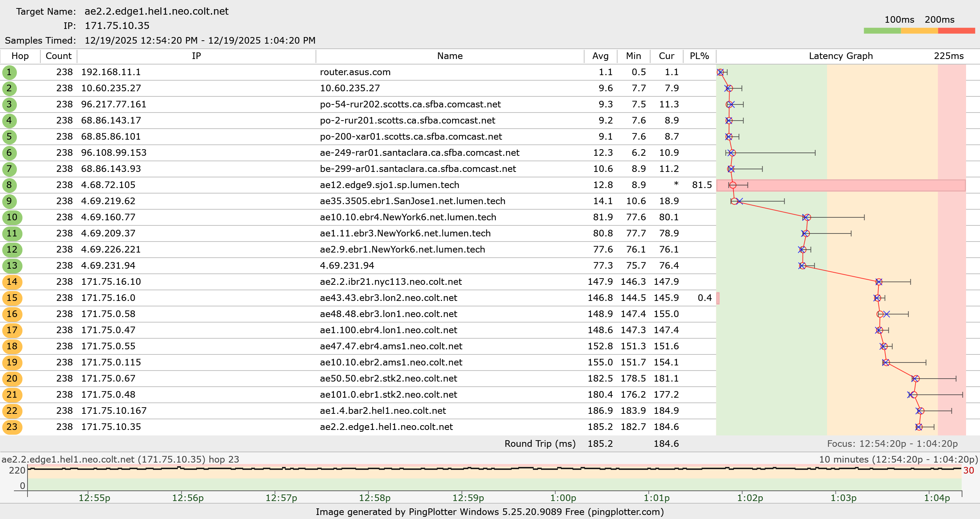This screenshot has width=980, height=519.
Task: Click the Hop column header
Action: click(x=20, y=56)
